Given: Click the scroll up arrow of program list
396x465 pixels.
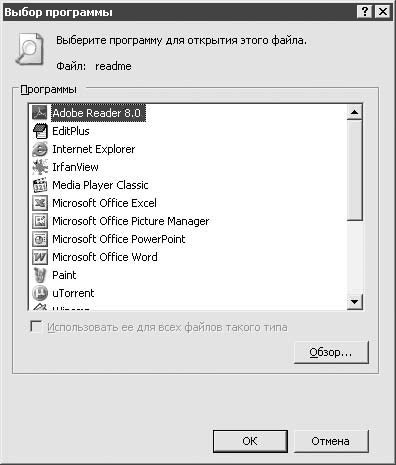Looking at the screenshot, I should [x=354, y=112].
